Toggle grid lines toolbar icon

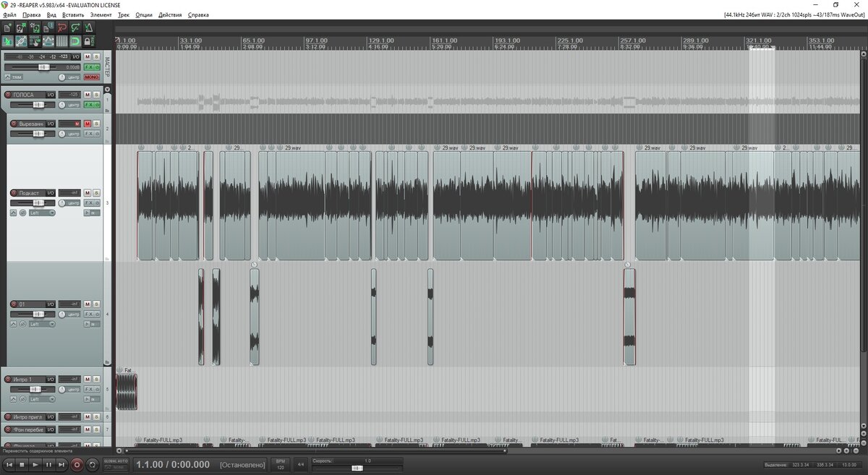(61, 41)
